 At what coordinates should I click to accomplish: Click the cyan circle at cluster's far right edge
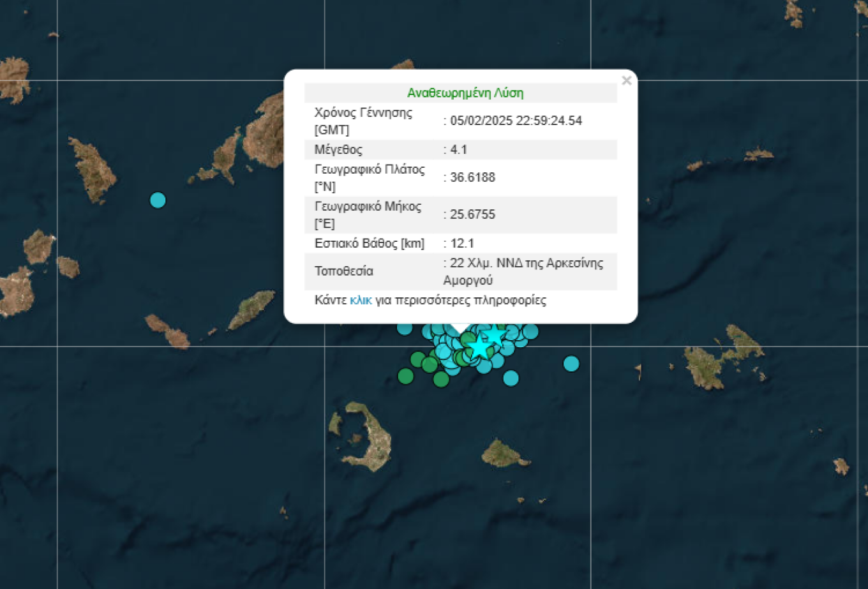tap(531, 331)
